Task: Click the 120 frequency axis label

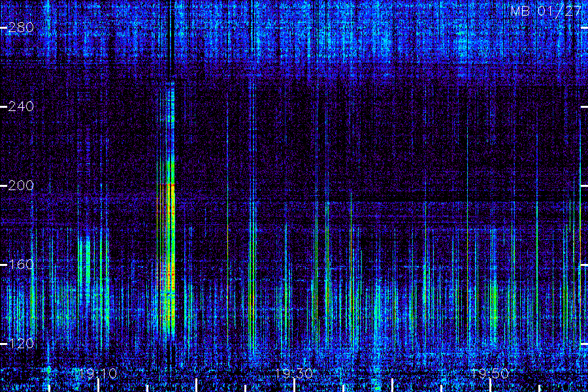Action: [21, 344]
